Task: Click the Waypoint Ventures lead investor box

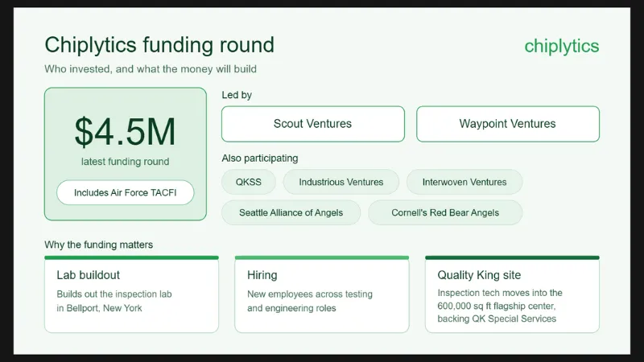Action: click(x=508, y=124)
